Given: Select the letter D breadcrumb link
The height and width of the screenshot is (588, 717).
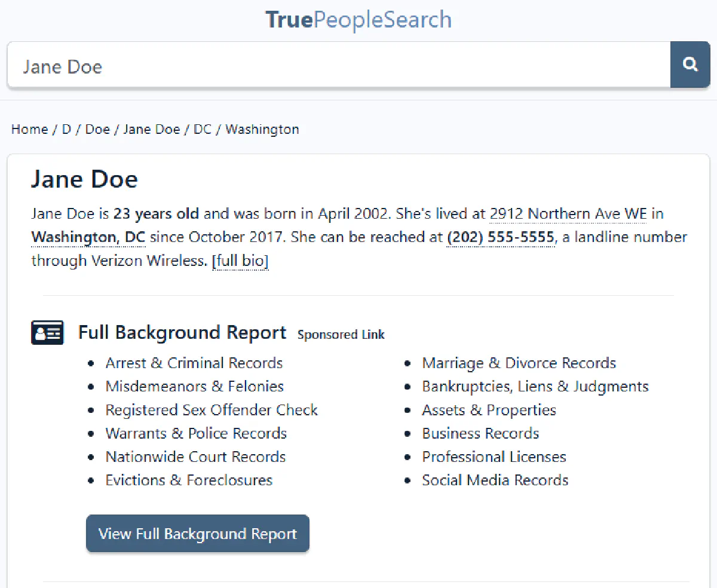Looking at the screenshot, I should [66, 129].
